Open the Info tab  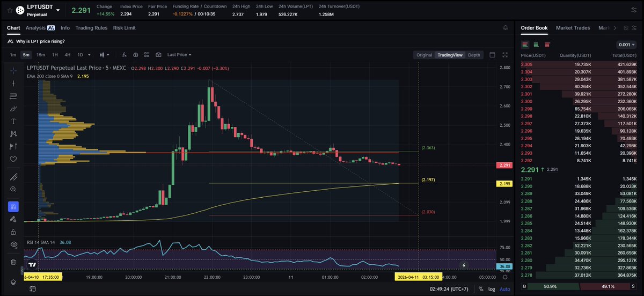coord(65,27)
